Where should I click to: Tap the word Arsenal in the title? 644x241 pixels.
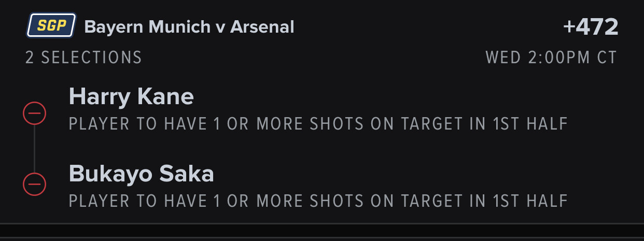tap(262, 27)
